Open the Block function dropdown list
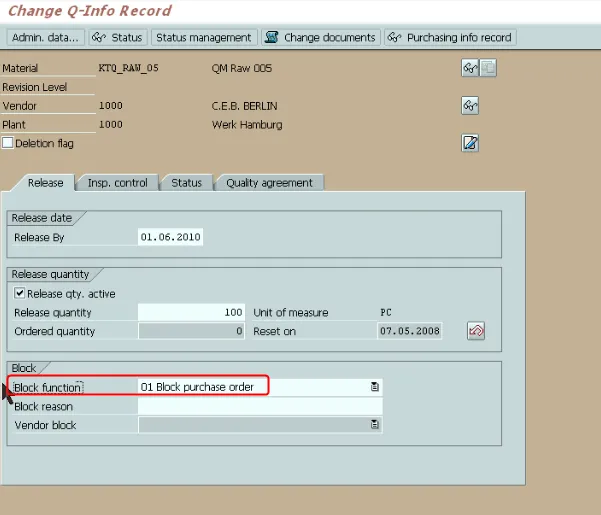 (374, 387)
